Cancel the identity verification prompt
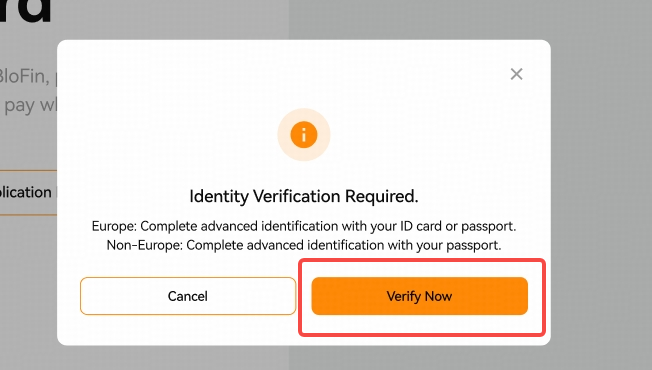Viewport: 652px width, 370px height. pos(188,296)
